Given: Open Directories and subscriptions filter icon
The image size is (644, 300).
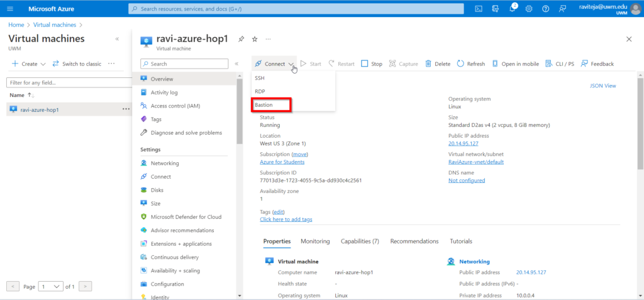Looking at the screenshot, I should tap(496, 9).
